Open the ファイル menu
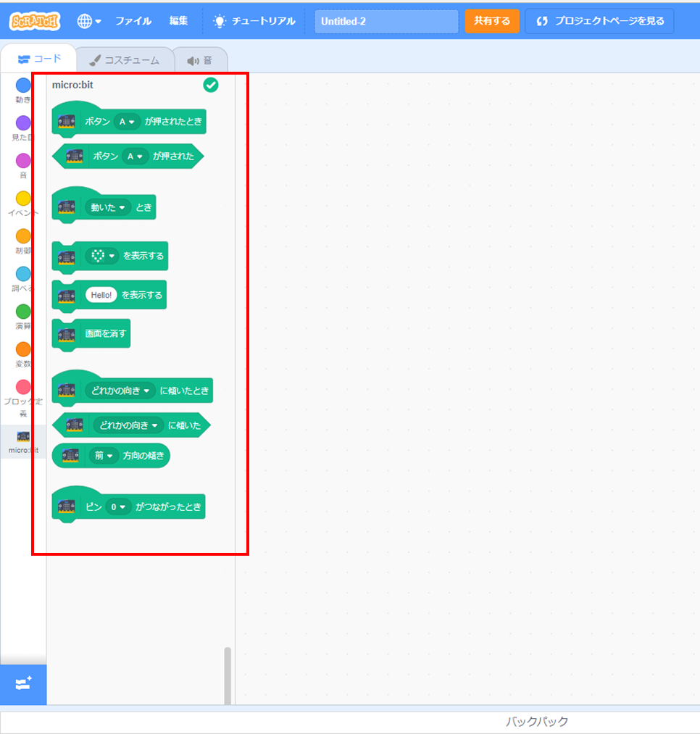Viewport: 700px width, 734px height. click(133, 21)
